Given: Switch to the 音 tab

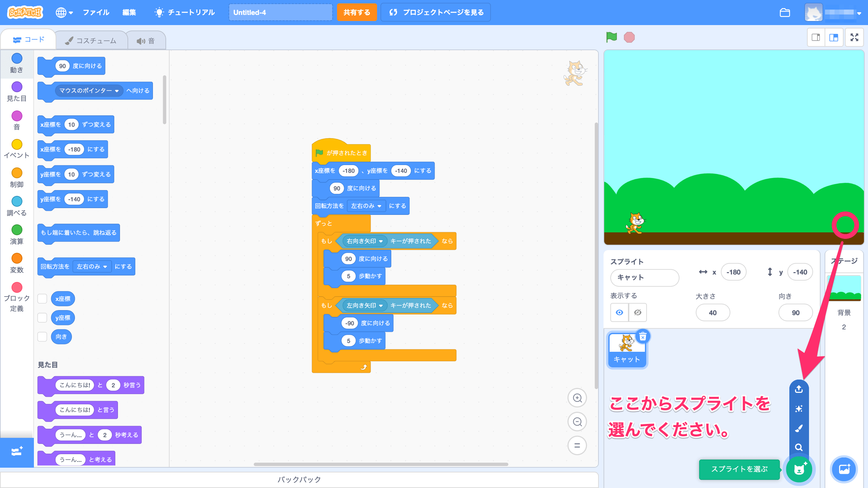Looking at the screenshot, I should 146,41.
